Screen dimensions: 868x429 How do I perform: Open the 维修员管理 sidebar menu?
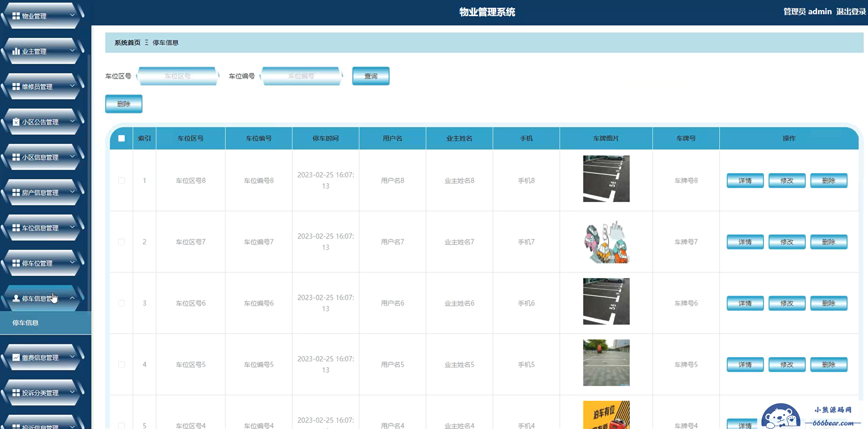(x=42, y=86)
